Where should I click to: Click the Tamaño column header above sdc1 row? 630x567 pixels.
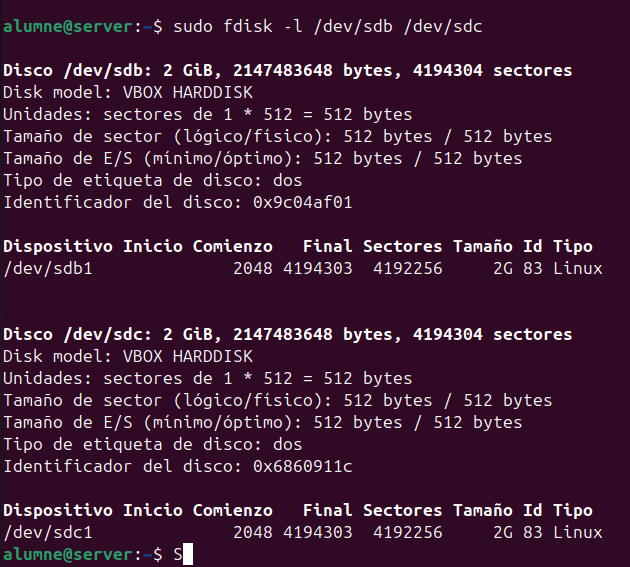[x=482, y=509]
